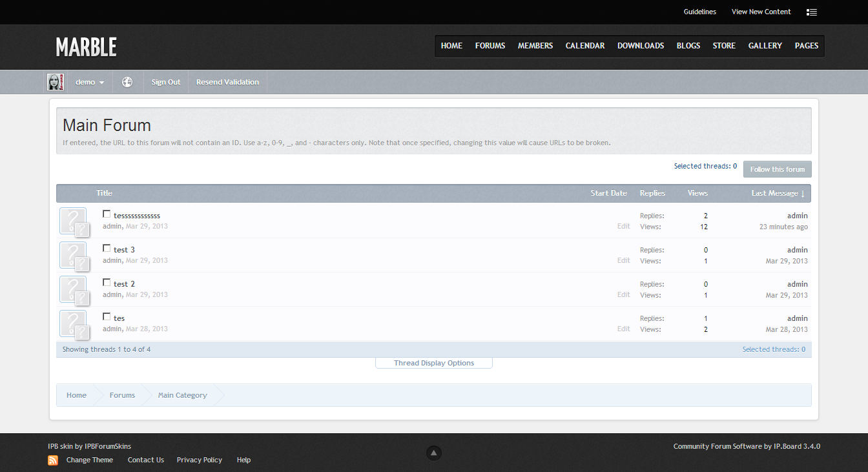This screenshot has width=868, height=472.
Task: Open thread titled test 2
Action: coord(124,284)
